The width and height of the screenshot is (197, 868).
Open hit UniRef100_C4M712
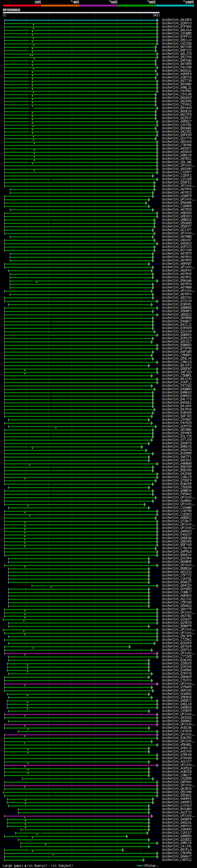(177, 860)
